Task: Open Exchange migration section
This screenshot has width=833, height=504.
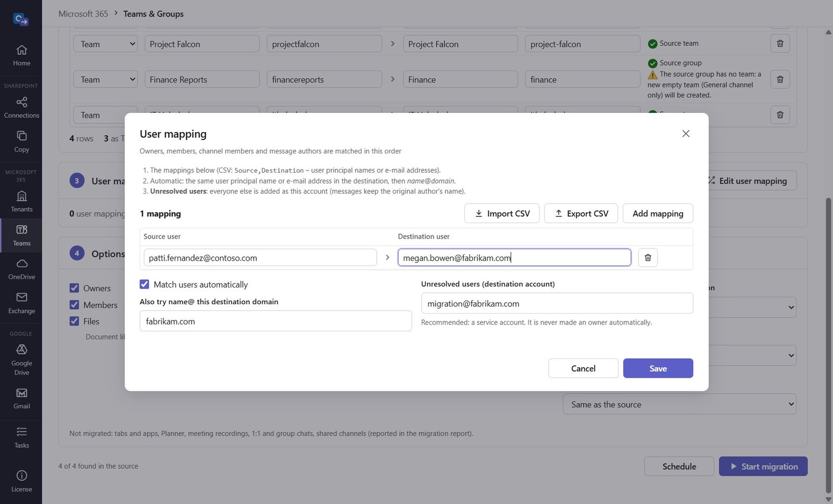Action: pos(21,303)
